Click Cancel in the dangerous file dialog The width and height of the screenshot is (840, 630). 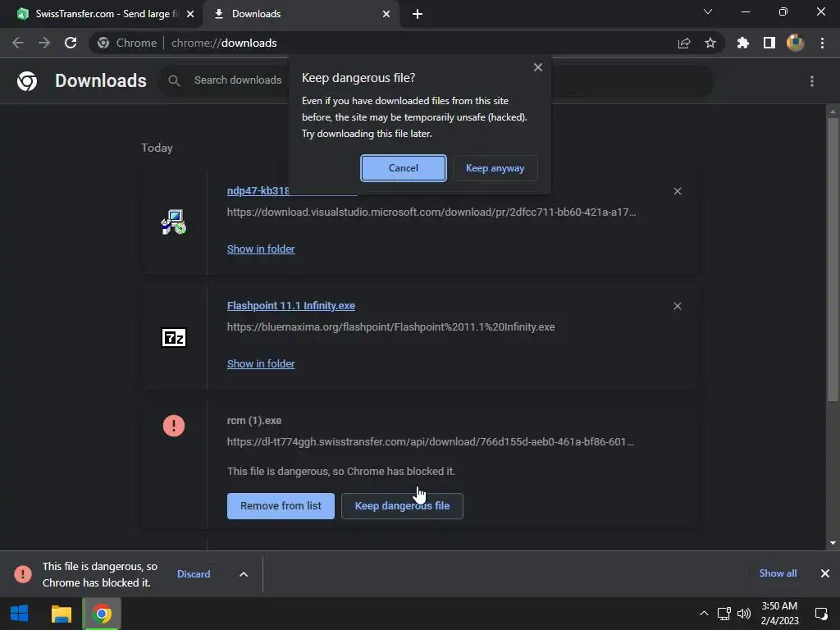click(404, 168)
